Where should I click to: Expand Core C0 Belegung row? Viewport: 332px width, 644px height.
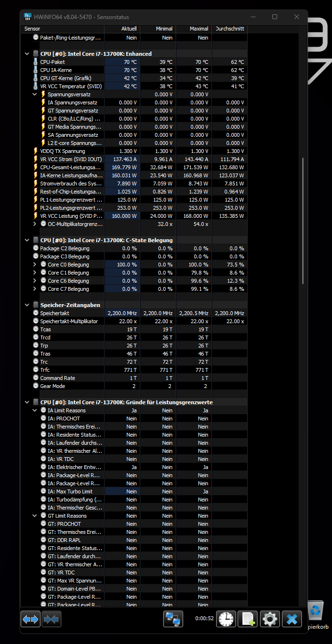(x=35, y=265)
